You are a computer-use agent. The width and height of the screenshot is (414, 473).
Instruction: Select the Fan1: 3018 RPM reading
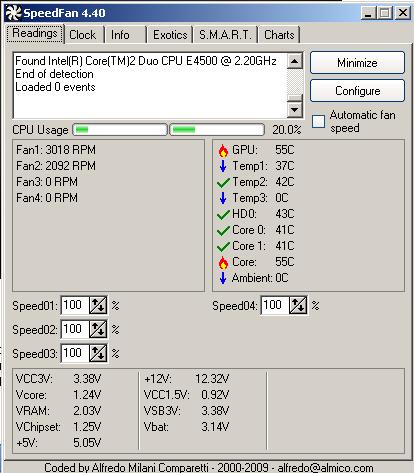pos(56,150)
